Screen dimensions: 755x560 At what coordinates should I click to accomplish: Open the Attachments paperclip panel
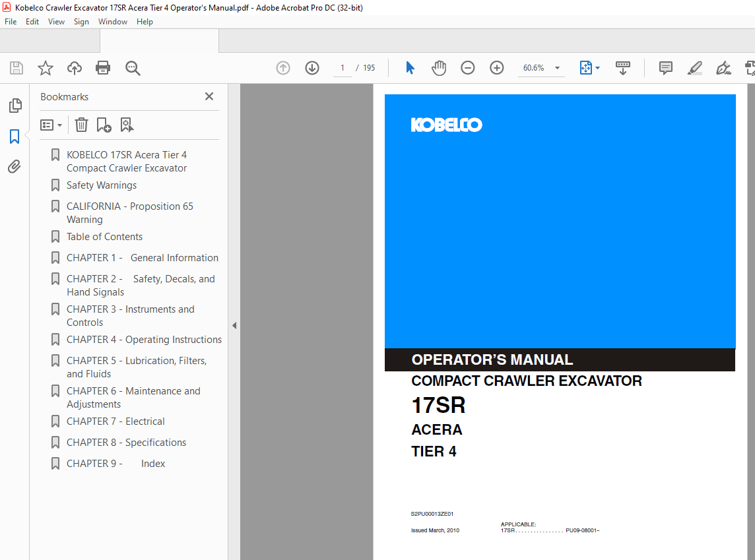coord(15,167)
